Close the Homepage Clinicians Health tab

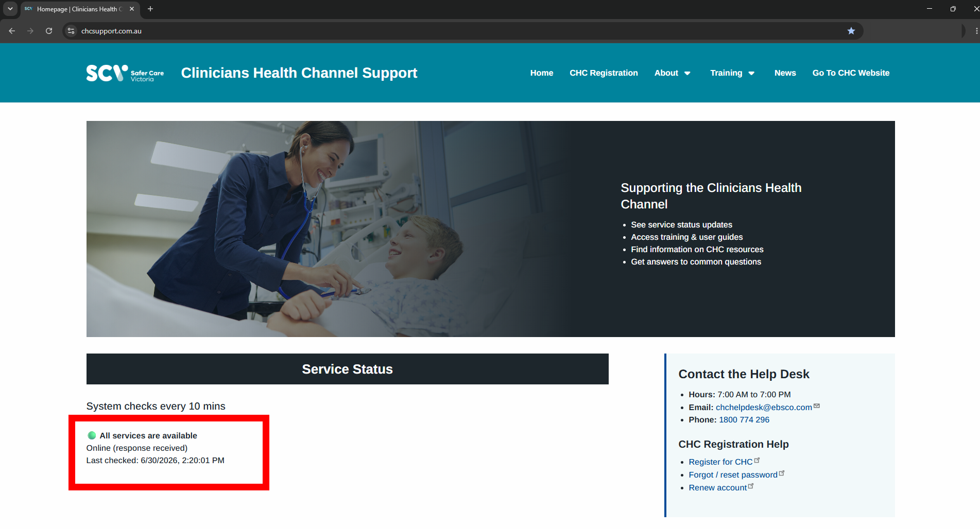(132, 9)
